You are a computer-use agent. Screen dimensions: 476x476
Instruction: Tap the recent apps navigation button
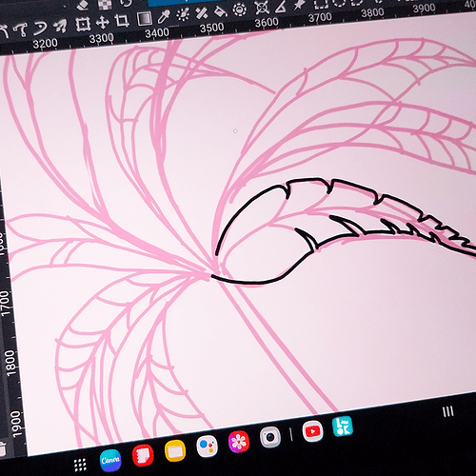pos(448,411)
